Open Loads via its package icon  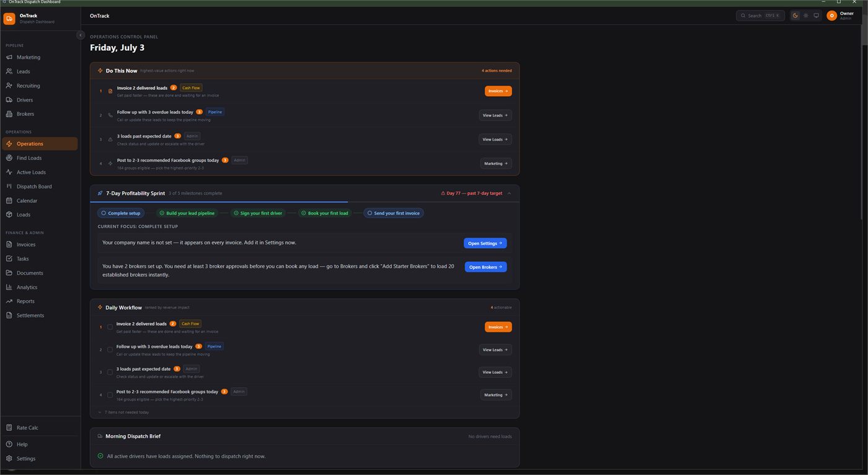(9, 215)
